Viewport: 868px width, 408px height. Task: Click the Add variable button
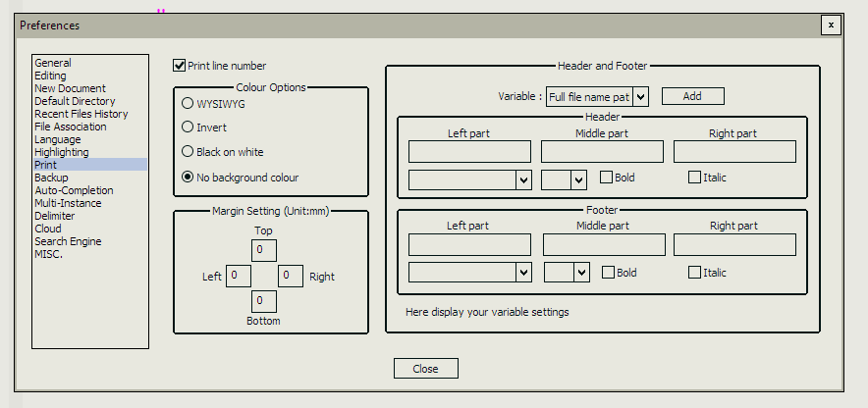[x=692, y=96]
